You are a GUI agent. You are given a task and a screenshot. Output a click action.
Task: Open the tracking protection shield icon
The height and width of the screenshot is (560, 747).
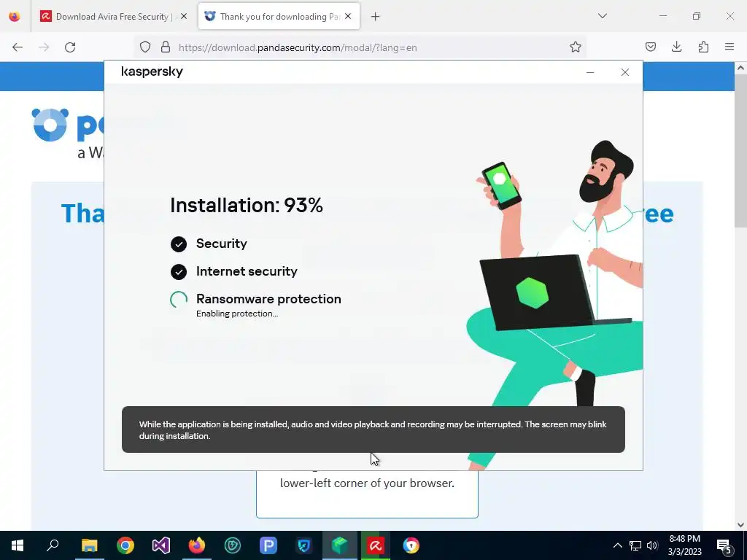click(145, 47)
